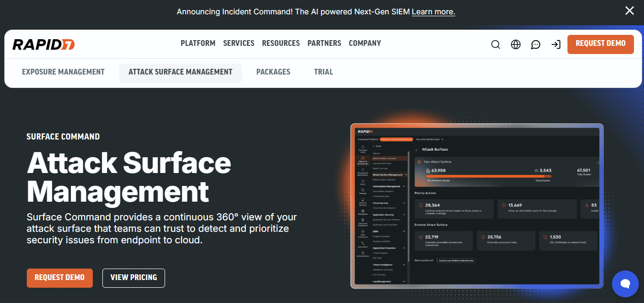
Task: Open the RESOURCES menu
Action: pyautogui.click(x=281, y=43)
